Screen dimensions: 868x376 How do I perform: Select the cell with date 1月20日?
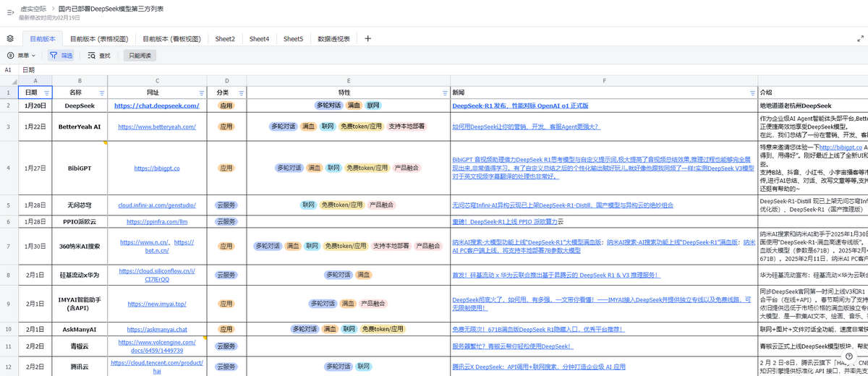pos(34,106)
